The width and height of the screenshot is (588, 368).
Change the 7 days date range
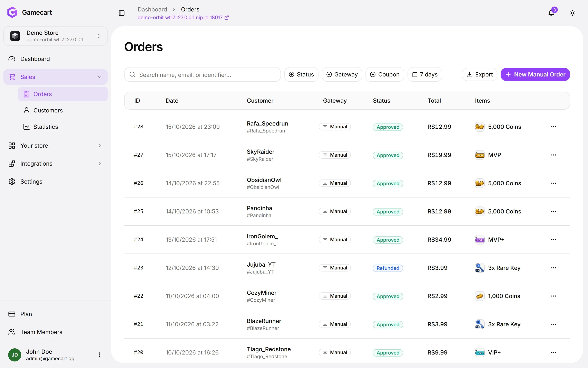[x=424, y=74]
